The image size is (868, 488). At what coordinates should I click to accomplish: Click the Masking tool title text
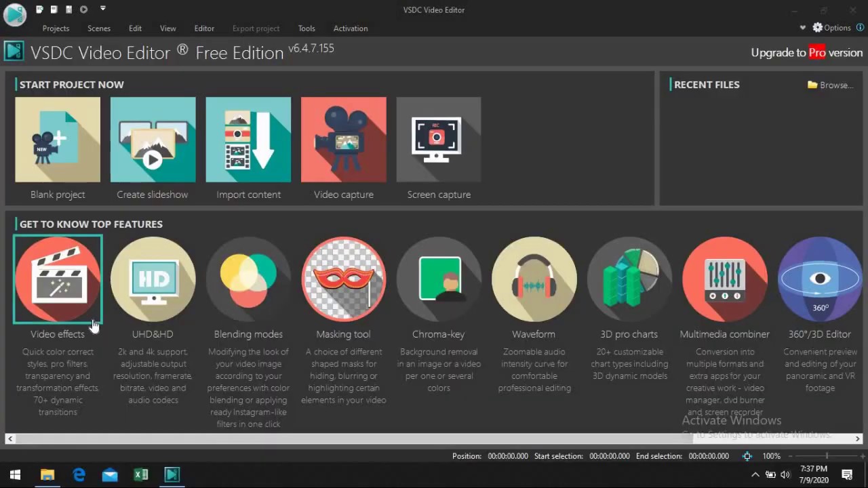pyautogui.click(x=343, y=334)
